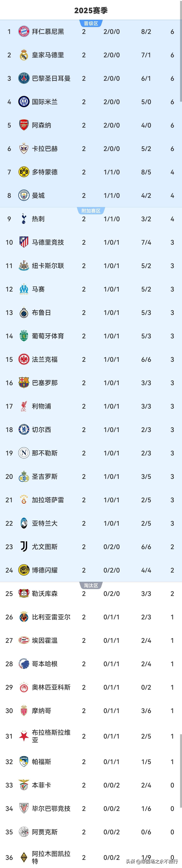Click the 晋级区 zone label
The width and height of the screenshot is (182, 868).
91,24
